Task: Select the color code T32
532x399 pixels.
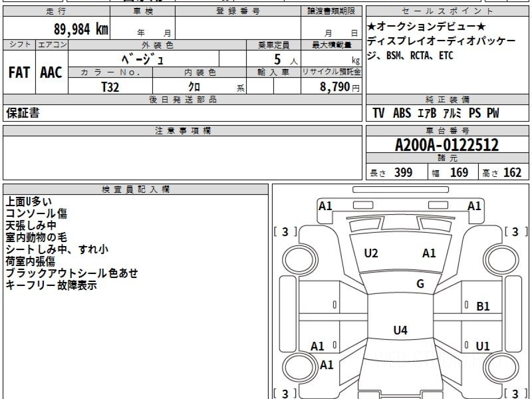Action: 110,87
